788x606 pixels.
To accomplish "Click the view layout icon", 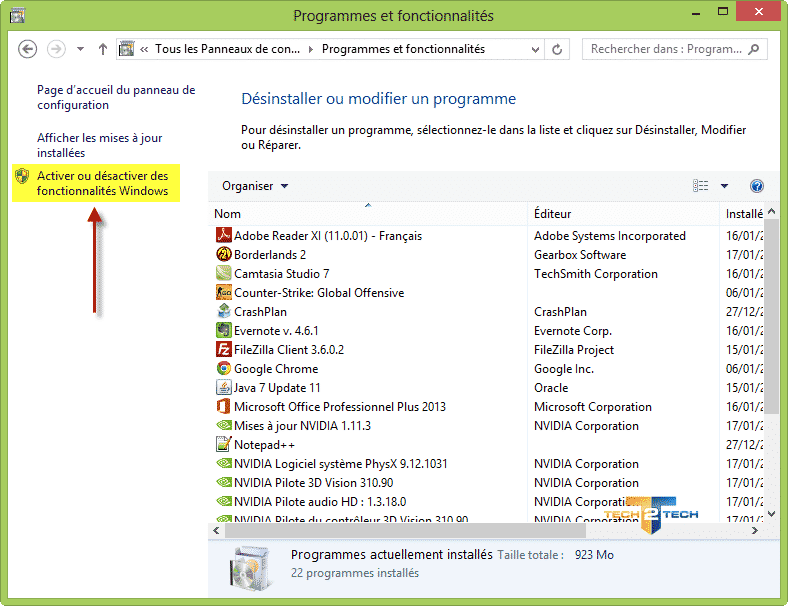I will pos(700,186).
